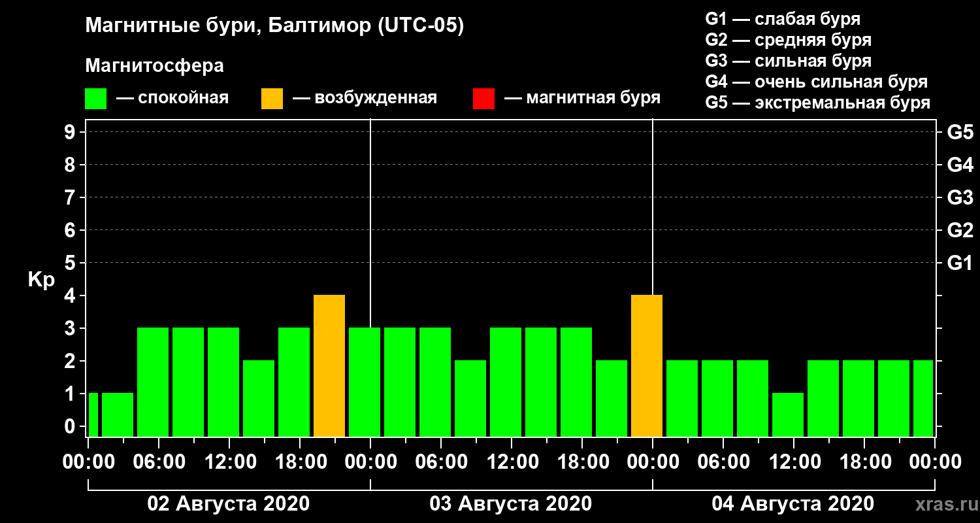The image size is (980, 523).
Task: Click 'G5 — экстремальная буря' legend line
Action: point(817,103)
